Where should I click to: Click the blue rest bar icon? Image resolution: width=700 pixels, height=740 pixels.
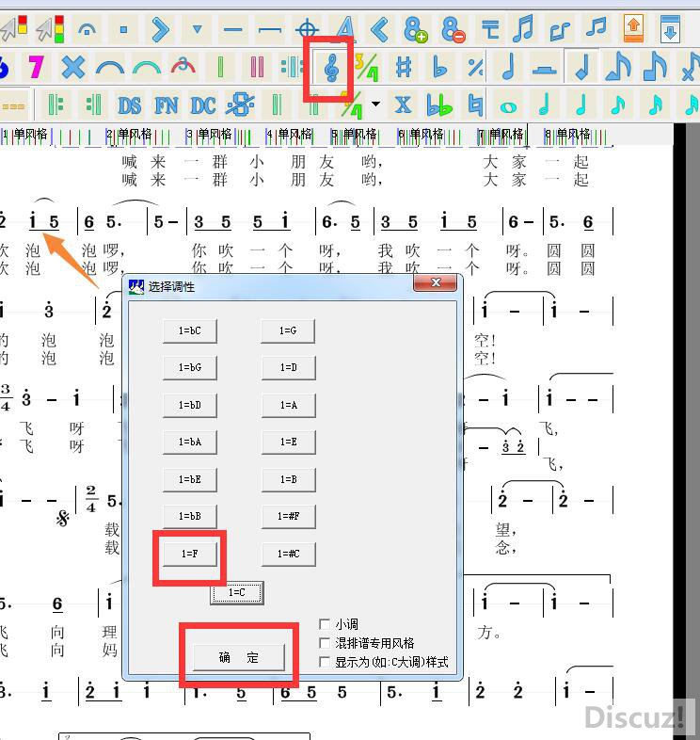pos(545,69)
